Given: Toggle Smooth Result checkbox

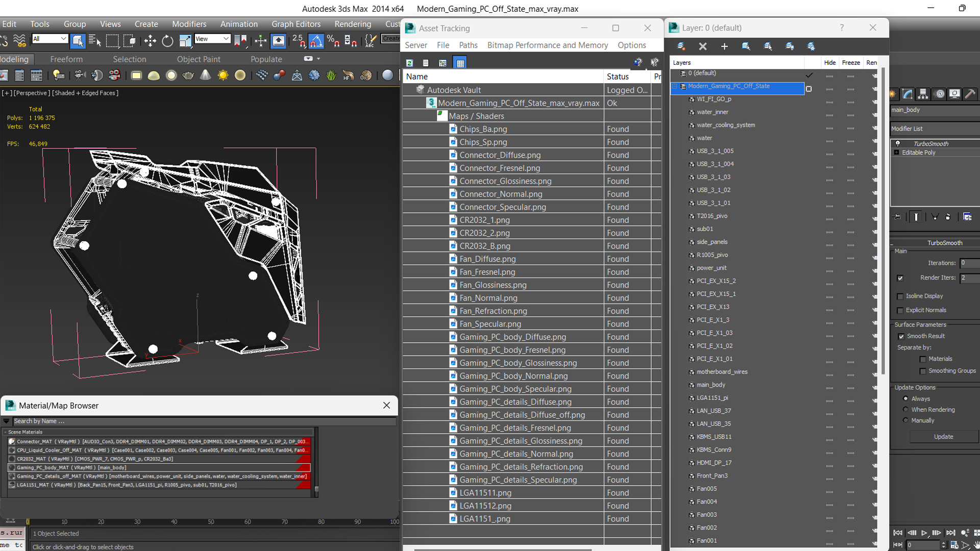Looking at the screenshot, I should coord(901,336).
